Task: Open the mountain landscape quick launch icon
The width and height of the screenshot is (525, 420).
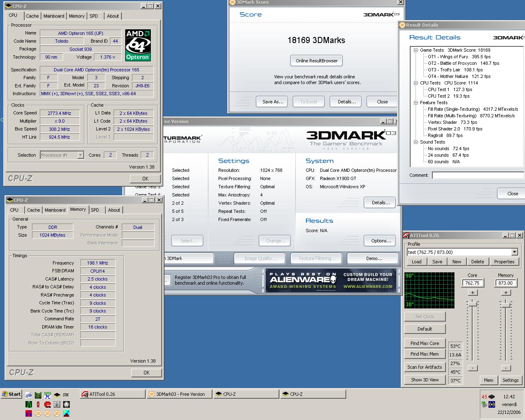Action: pyautogui.click(x=66, y=413)
